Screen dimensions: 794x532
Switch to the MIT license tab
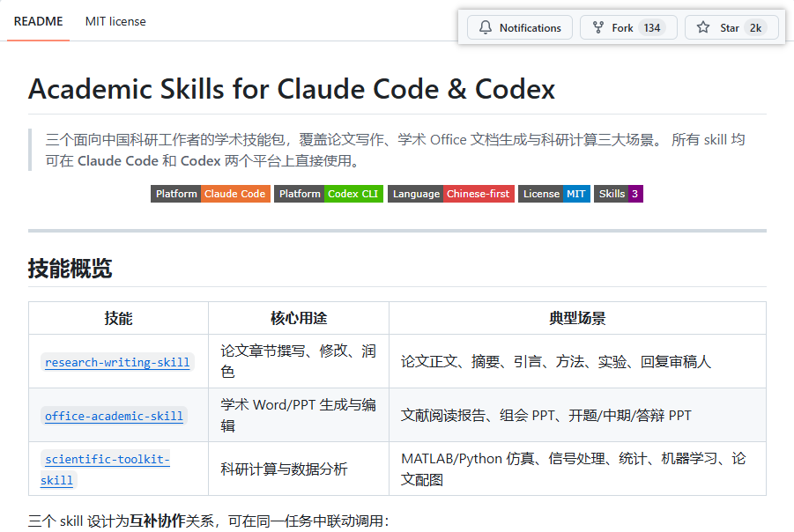[x=115, y=21]
